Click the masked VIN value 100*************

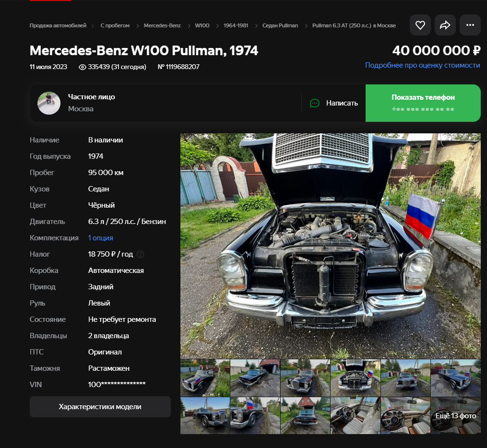click(117, 384)
